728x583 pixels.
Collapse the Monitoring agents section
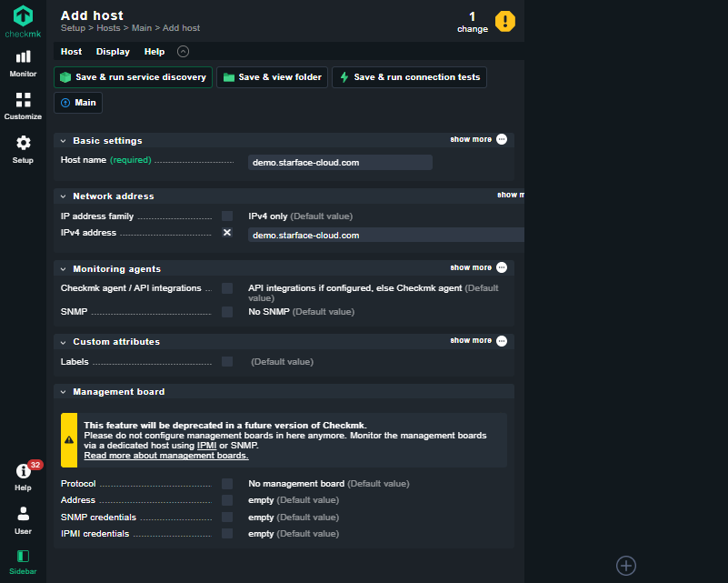pos(63,269)
